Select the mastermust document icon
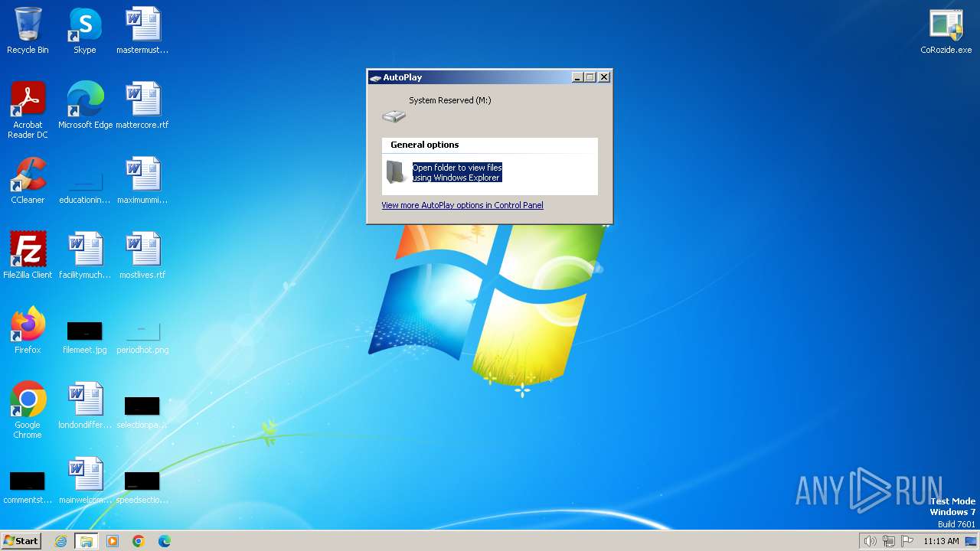The image size is (980, 551). 142,31
